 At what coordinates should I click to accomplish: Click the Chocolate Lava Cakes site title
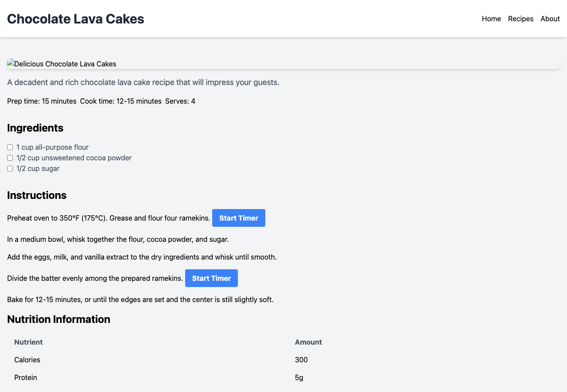pyautogui.click(x=75, y=19)
